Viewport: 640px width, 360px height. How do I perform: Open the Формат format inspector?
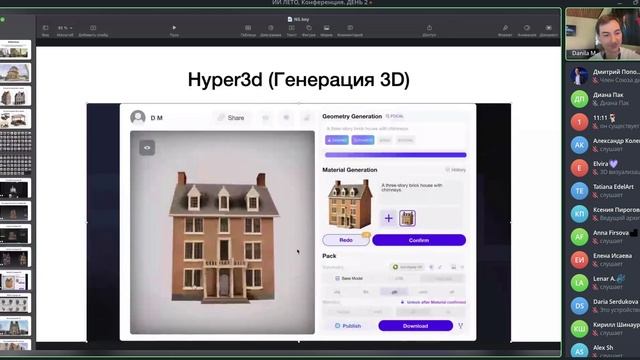(x=505, y=28)
